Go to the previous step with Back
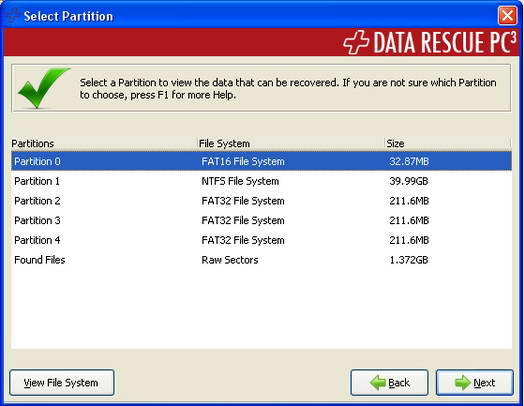 coord(389,383)
